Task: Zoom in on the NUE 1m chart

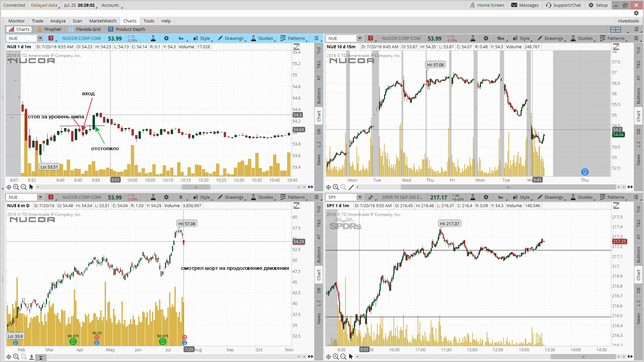Action: click(16, 187)
